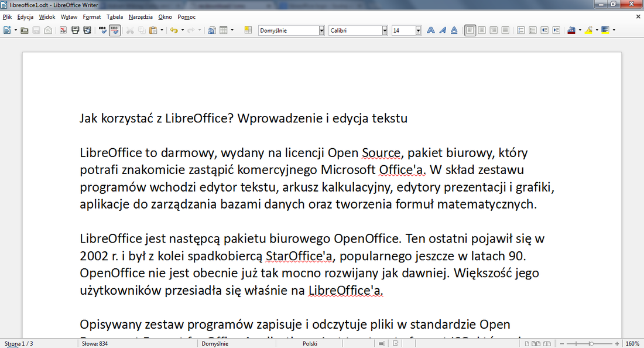Click page number Strona 1 / 3 in status bar
Viewport: 644px width, 348px height.
[x=19, y=343]
